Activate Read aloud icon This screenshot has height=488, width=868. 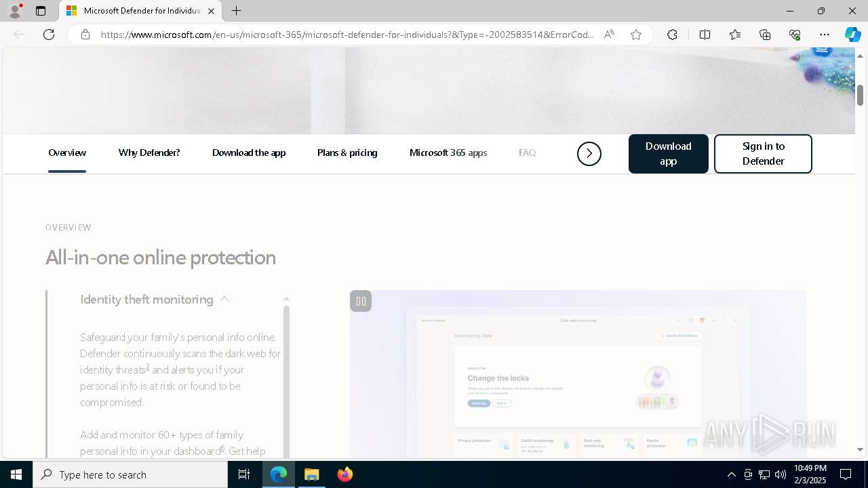609,35
